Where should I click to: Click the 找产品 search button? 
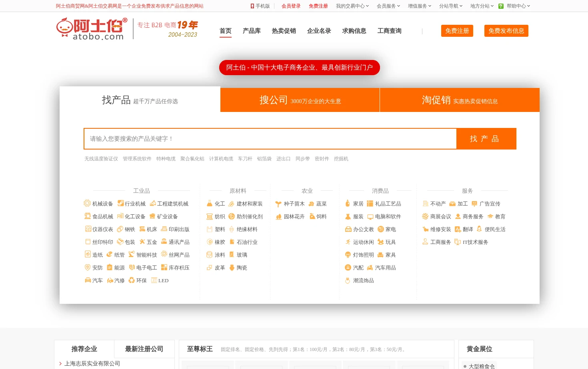pyautogui.click(x=486, y=139)
